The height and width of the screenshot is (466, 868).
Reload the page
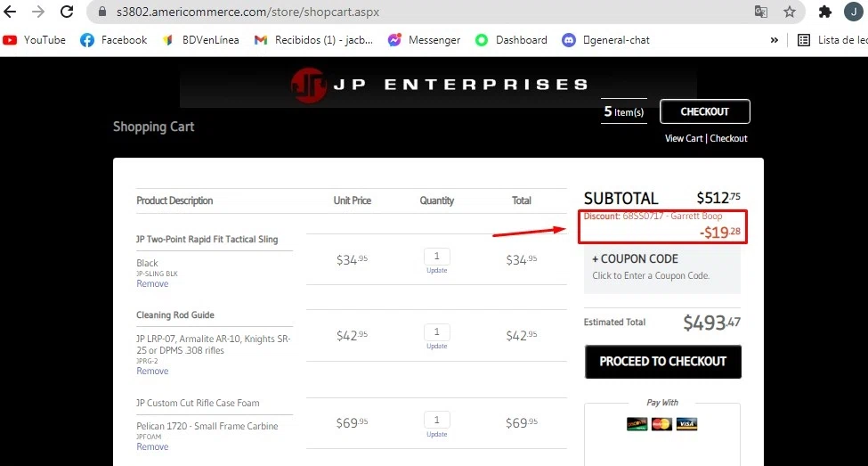click(x=67, y=12)
